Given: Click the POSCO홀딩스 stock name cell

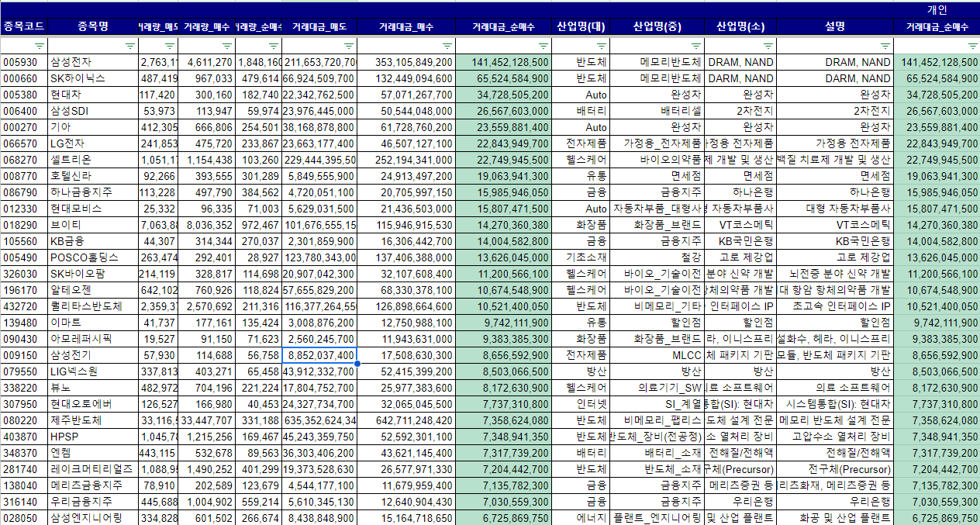Looking at the screenshot, I should coord(94,257).
